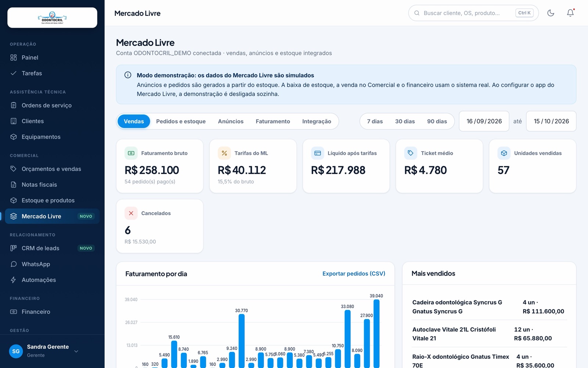Go to Ordens de serviço
Viewport: 588px width, 368px height.
[x=52, y=105]
